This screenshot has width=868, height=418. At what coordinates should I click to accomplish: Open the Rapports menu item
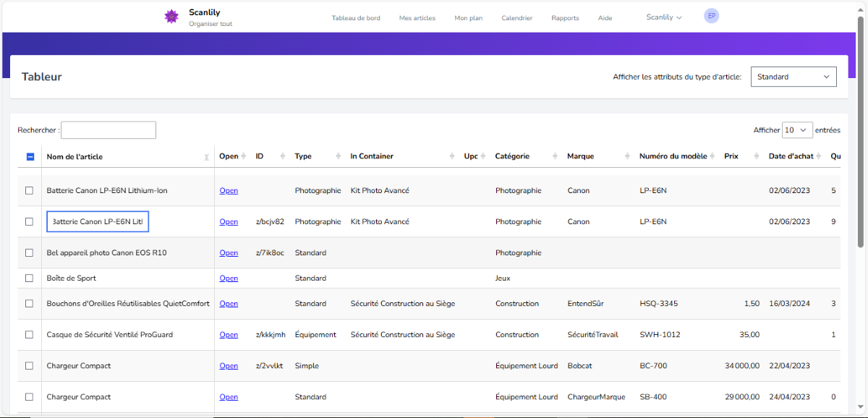[x=565, y=18]
